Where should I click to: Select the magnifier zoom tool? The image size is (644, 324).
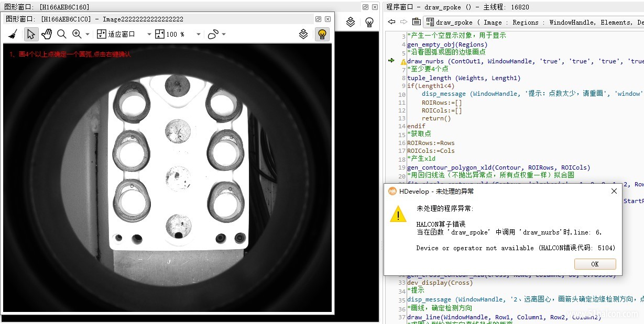pyautogui.click(x=61, y=34)
